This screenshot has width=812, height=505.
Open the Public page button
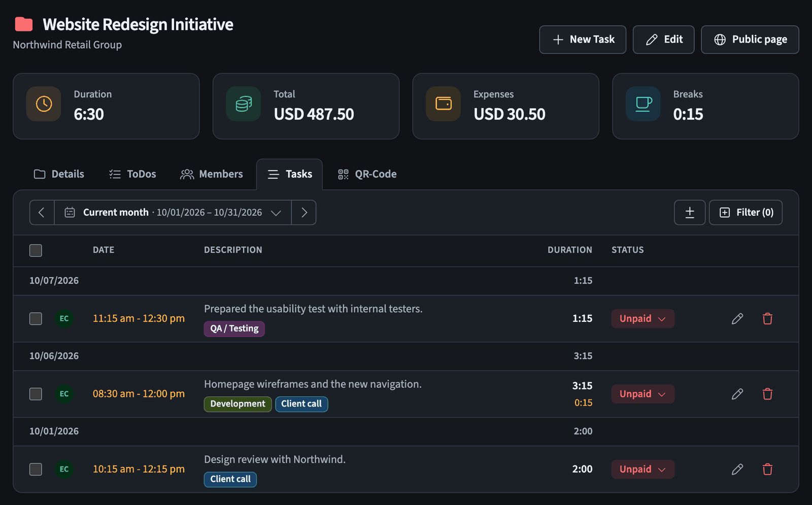click(x=750, y=40)
